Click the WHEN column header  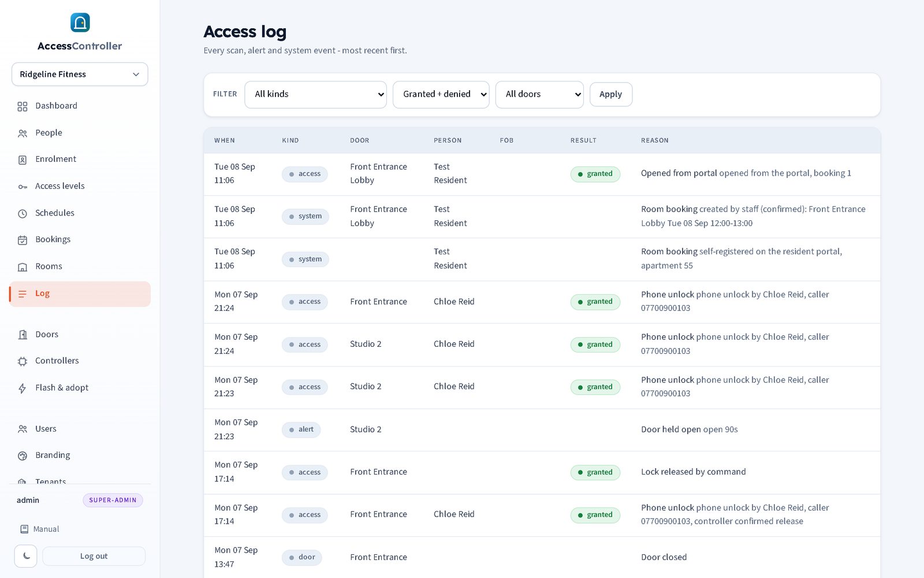point(225,140)
